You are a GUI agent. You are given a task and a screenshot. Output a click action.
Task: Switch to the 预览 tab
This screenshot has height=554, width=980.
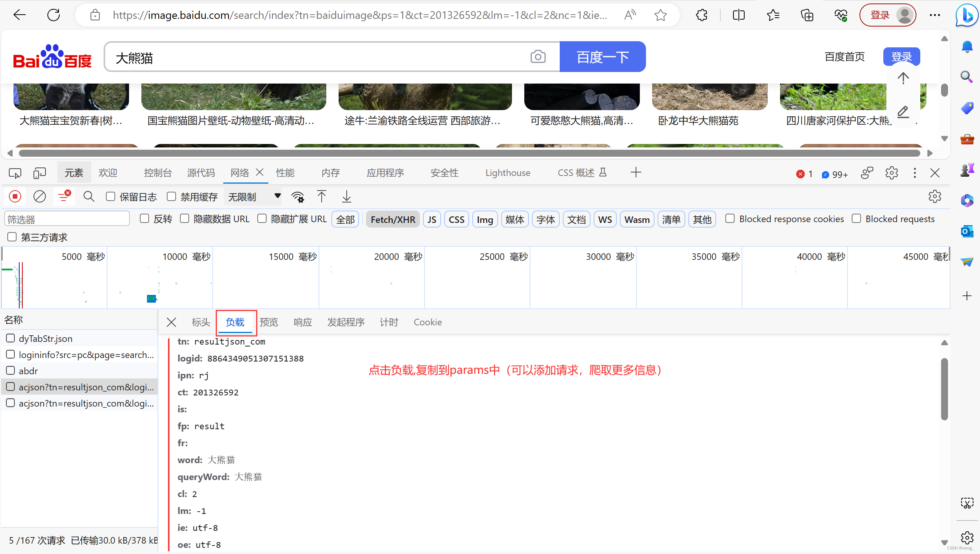tap(268, 322)
